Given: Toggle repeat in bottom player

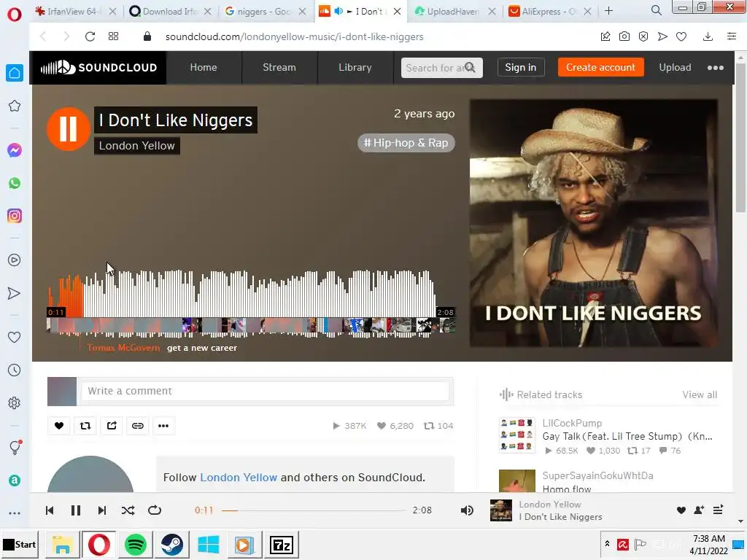Looking at the screenshot, I should point(155,510).
